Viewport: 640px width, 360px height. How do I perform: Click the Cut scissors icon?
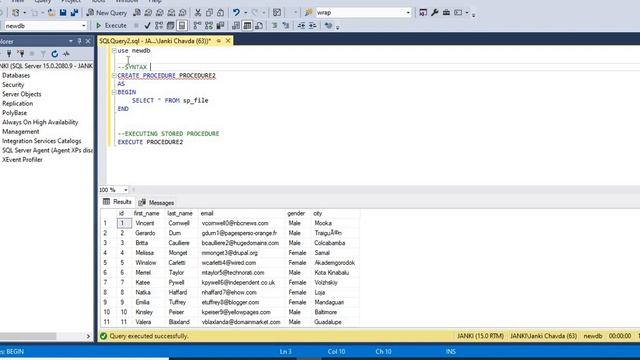[198, 13]
